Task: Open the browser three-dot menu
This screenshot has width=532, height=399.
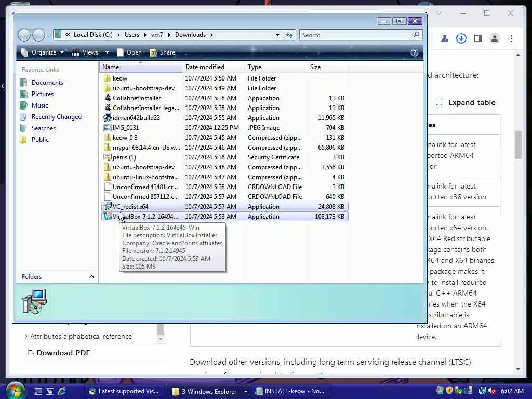Action: [511, 38]
